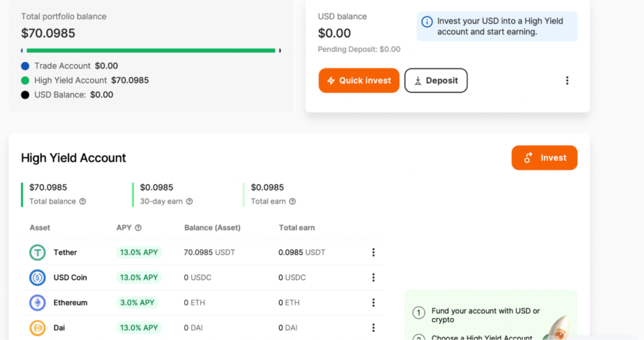Click the blue Trade Account legend dot
644x340 pixels.
tap(25, 66)
